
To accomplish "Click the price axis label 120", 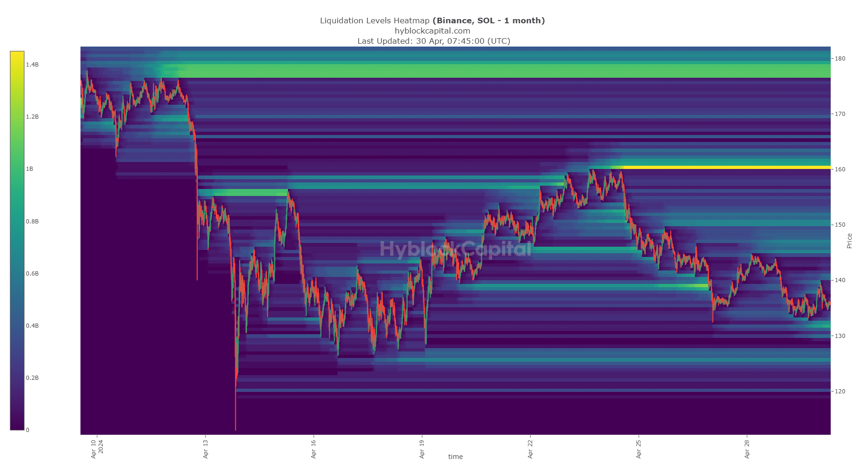I will click(840, 391).
